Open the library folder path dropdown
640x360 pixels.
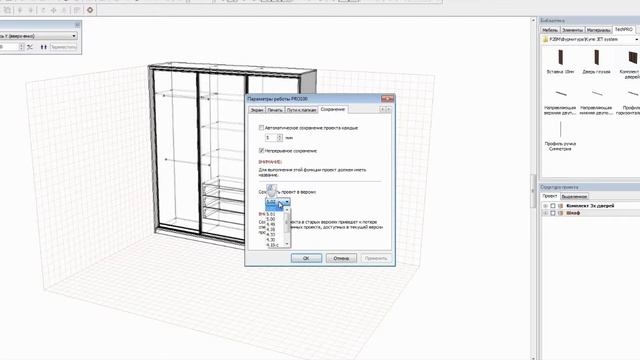tap(636, 40)
